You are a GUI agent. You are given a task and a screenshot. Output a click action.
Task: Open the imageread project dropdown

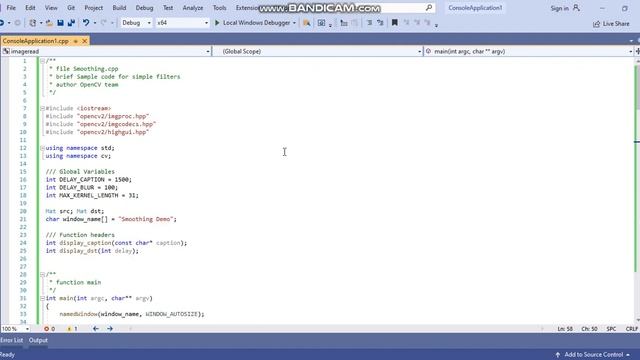(106, 51)
